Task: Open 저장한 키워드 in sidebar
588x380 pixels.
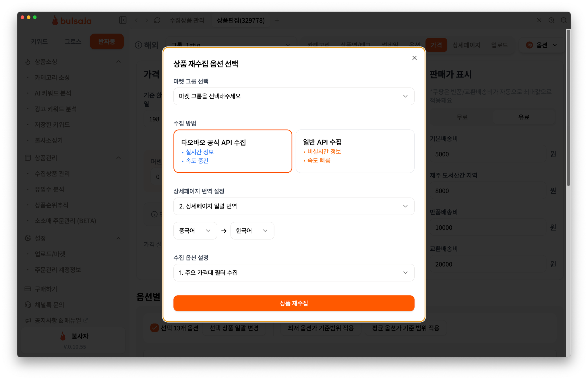Action: coord(52,124)
